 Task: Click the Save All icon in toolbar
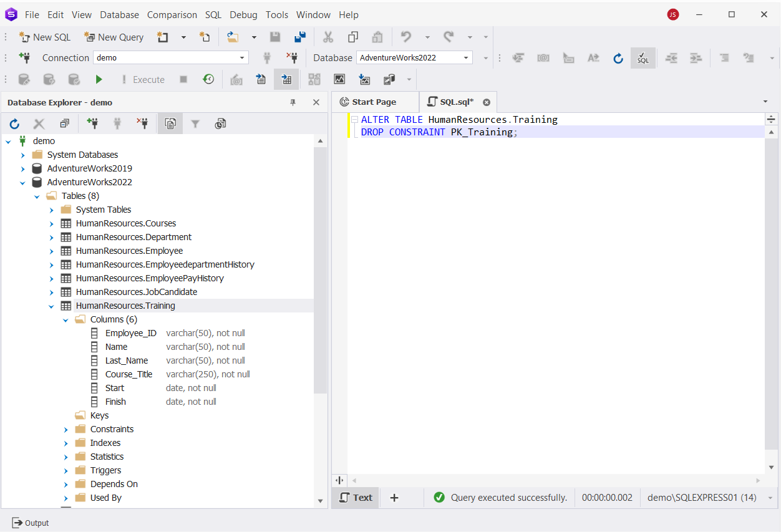point(299,37)
